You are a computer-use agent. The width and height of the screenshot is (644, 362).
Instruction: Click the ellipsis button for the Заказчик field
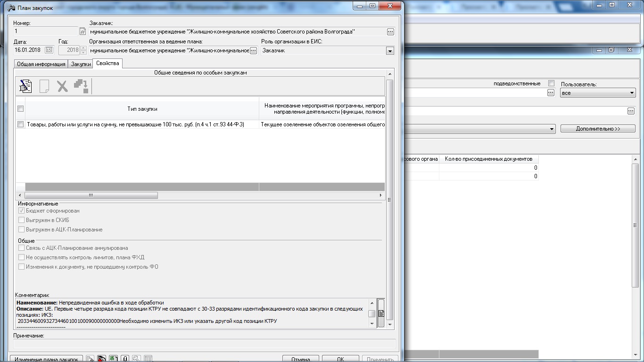[390, 32]
